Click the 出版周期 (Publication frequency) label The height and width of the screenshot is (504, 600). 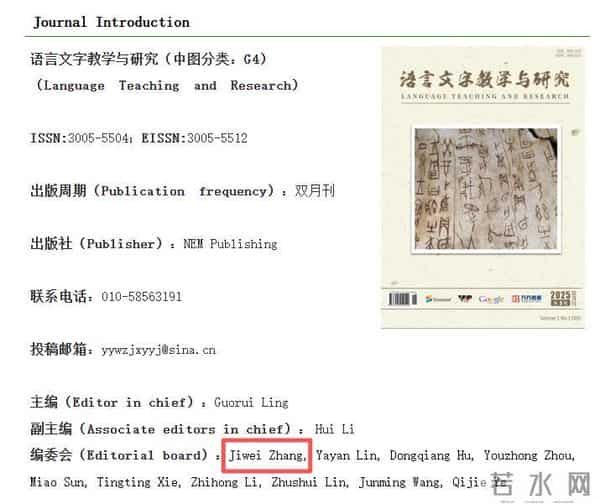point(158,191)
